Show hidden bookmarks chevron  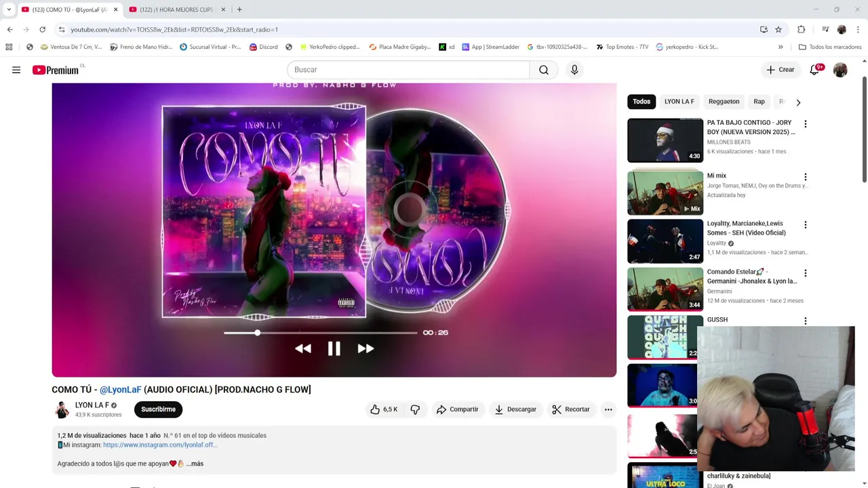pos(781,47)
